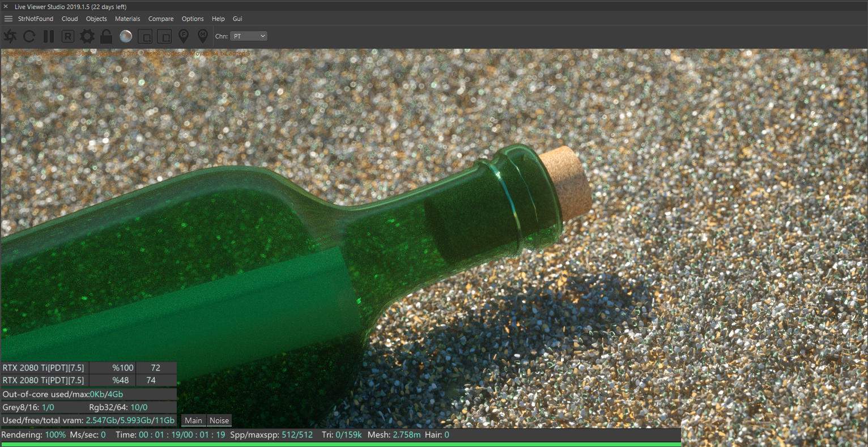Toggle the resolution lock padlock
The width and height of the screenshot is (868, 447).
tap(106, 36)
